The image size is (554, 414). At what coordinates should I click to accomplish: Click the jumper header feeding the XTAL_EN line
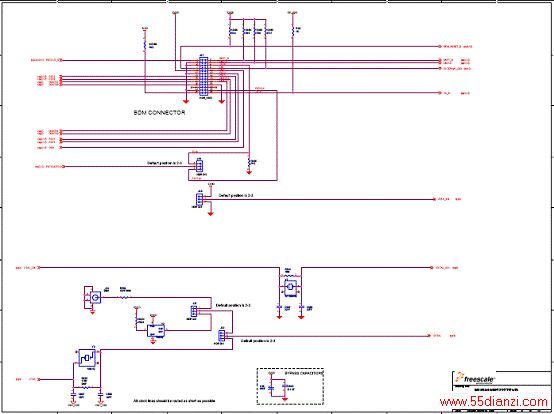click(199, 200)
